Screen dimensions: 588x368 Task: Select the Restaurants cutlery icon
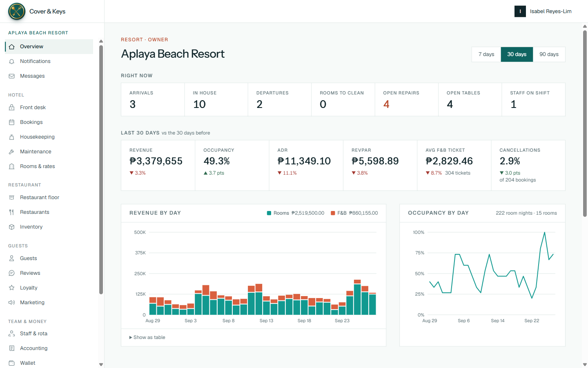(12, 212)
